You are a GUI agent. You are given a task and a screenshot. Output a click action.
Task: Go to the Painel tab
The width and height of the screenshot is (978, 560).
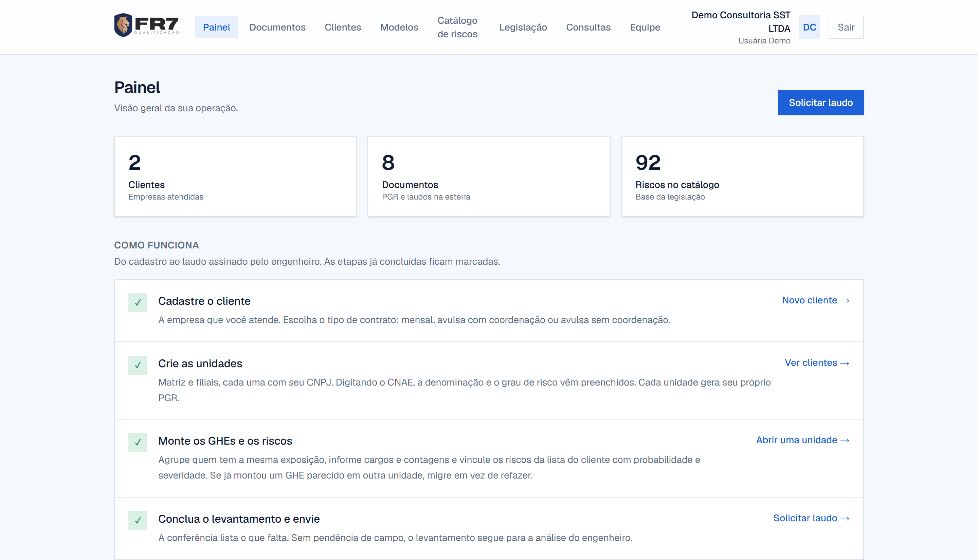tap(216, 27)
